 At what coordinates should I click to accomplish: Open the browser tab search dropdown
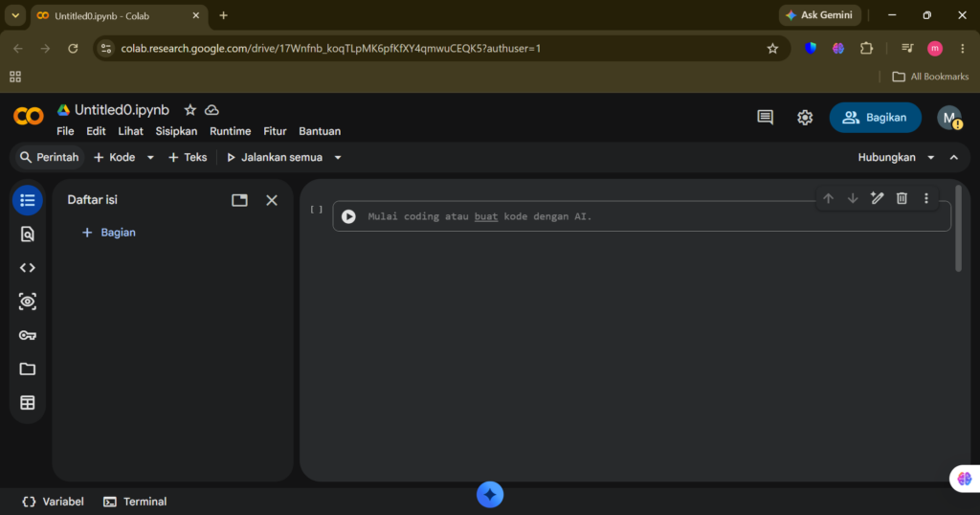[x=15, y=15]
